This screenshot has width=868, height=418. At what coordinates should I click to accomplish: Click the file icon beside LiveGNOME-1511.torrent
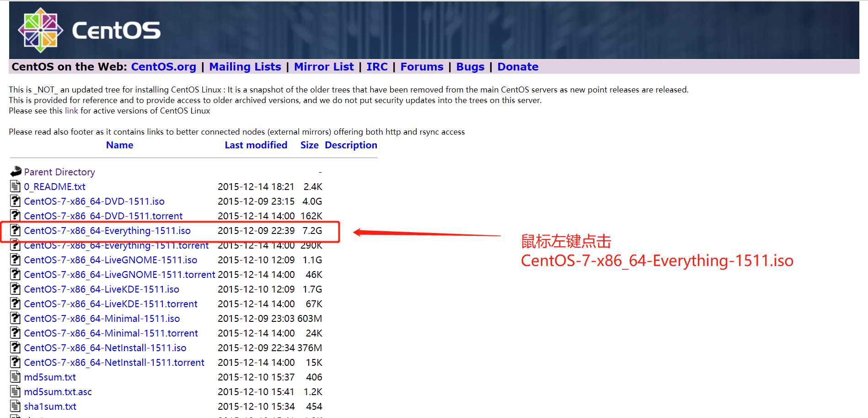(16, 274)
